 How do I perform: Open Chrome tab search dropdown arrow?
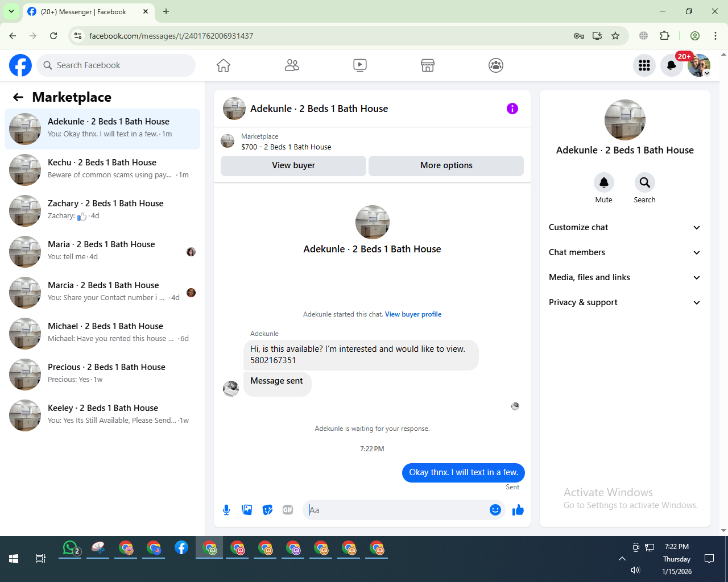[x=11, y=11]
